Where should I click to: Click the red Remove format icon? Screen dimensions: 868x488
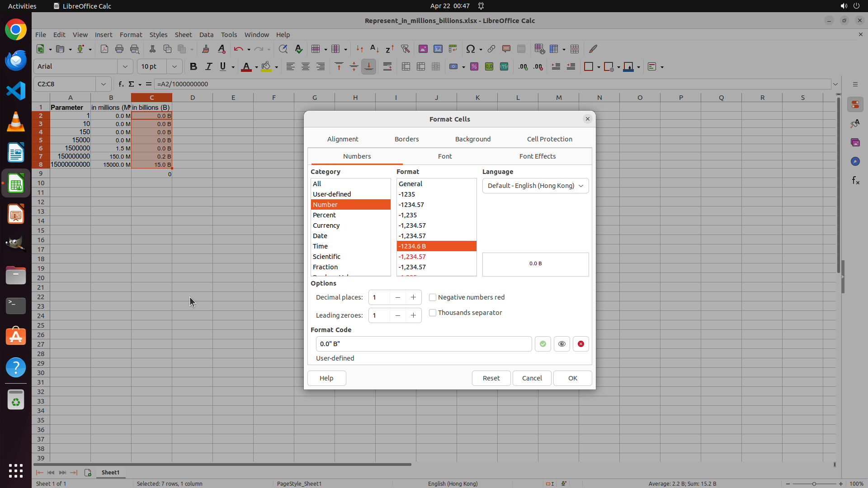(580, 344)
